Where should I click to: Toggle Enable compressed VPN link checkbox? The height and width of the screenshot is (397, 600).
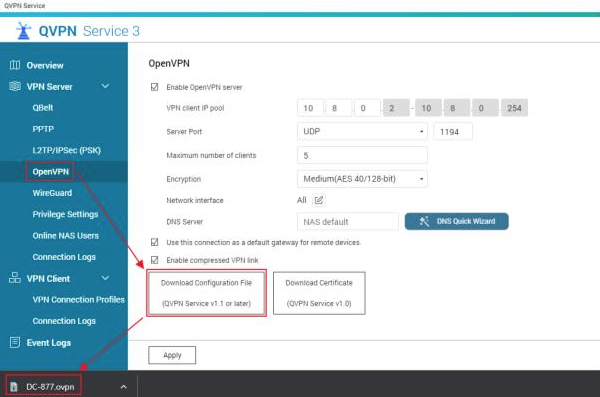(x=155, y=260)
